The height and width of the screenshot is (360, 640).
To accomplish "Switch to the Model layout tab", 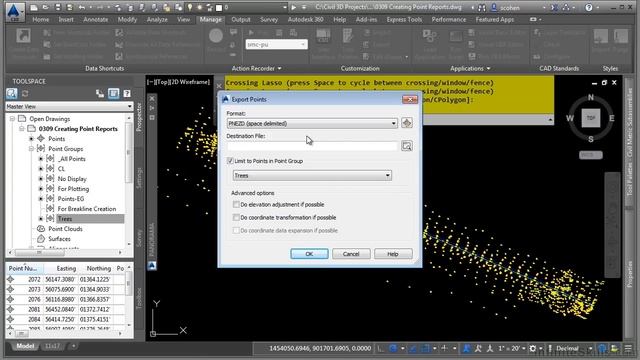I will [x=25, y=346].
